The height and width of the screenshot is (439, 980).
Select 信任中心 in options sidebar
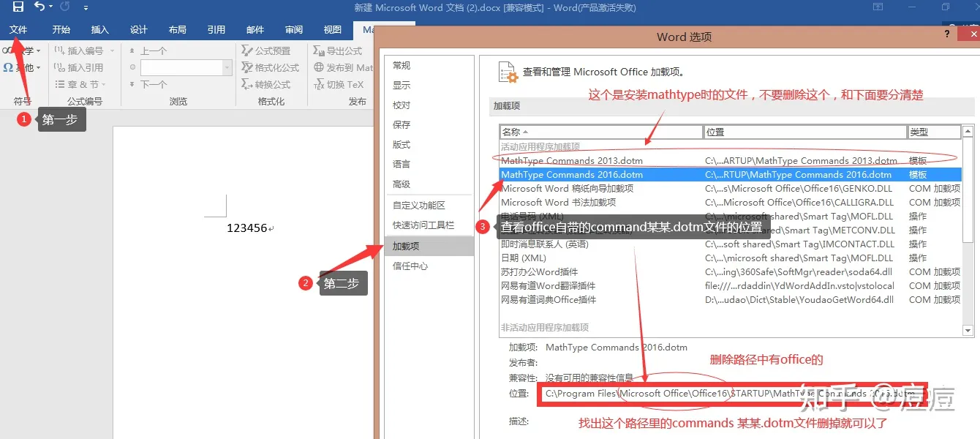click(429, 266)
